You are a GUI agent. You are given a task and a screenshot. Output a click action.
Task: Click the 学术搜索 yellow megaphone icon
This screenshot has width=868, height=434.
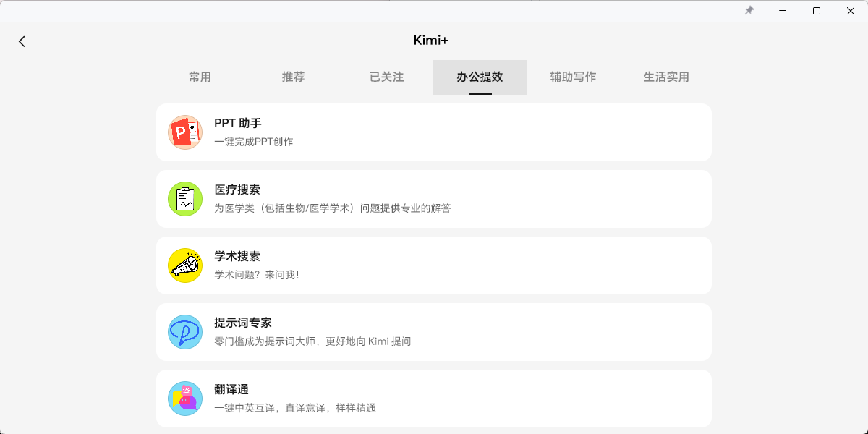tap(185, 265)
